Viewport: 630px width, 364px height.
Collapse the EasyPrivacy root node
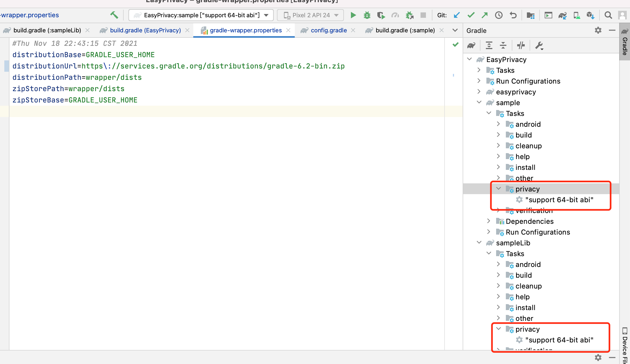(x=469, y=59)
